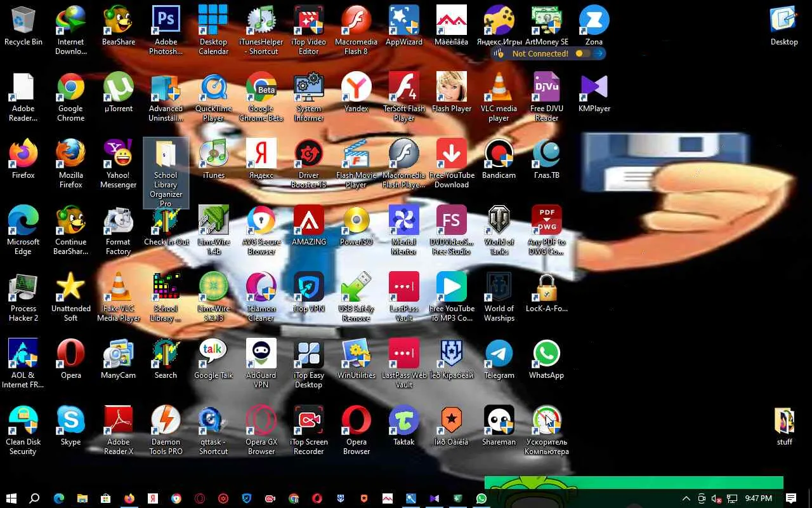812x508 pixels.
Task: Select the Opera GX Browser icon
Action: tap(261, 431)
